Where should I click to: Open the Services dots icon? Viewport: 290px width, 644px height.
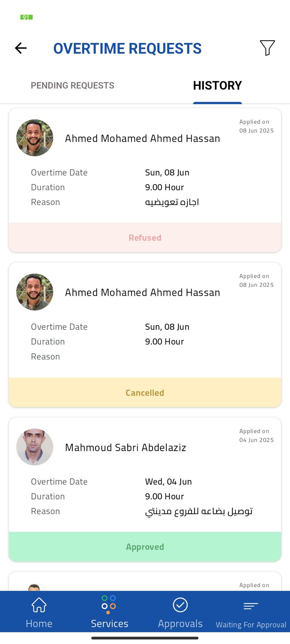(x=109, y=604)
